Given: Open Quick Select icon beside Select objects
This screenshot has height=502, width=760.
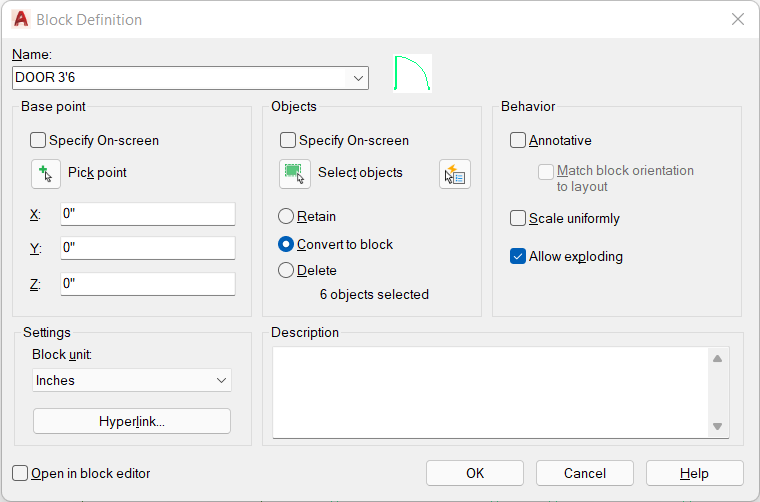Looking at the screenshot, I should [455, 174].
